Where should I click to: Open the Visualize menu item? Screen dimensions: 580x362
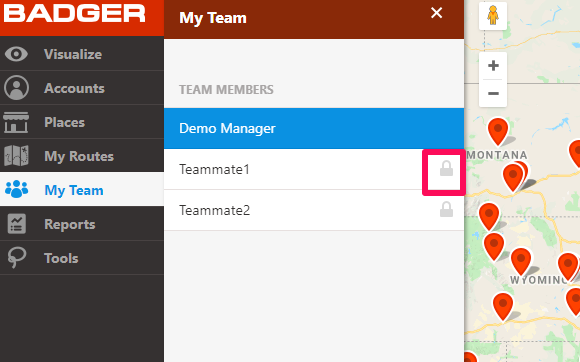(82, 54)
